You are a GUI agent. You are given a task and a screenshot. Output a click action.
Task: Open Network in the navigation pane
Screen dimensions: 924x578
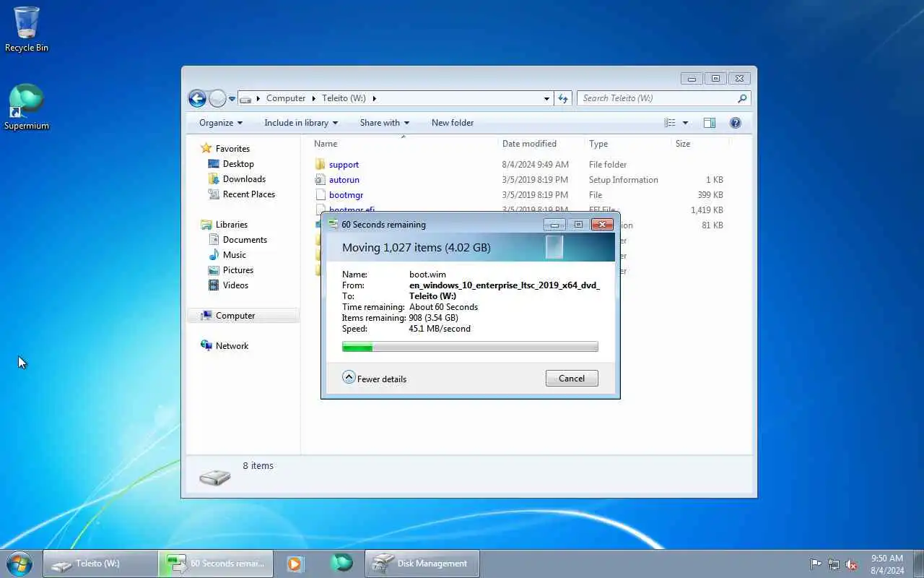(x=232, y=346)
